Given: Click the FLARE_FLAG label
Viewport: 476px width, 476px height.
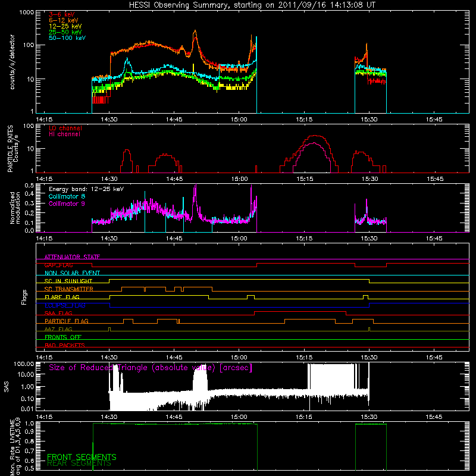Looking at the screenshot, I should pos(62,297).
